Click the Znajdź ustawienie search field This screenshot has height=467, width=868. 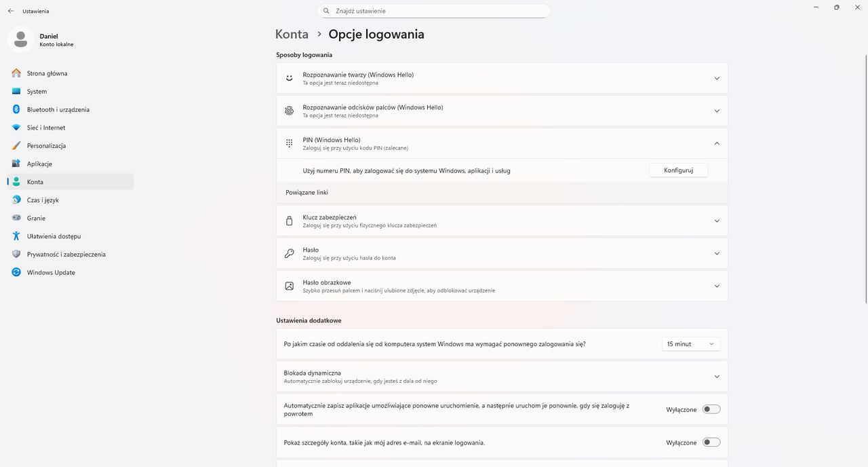(434, 11)
